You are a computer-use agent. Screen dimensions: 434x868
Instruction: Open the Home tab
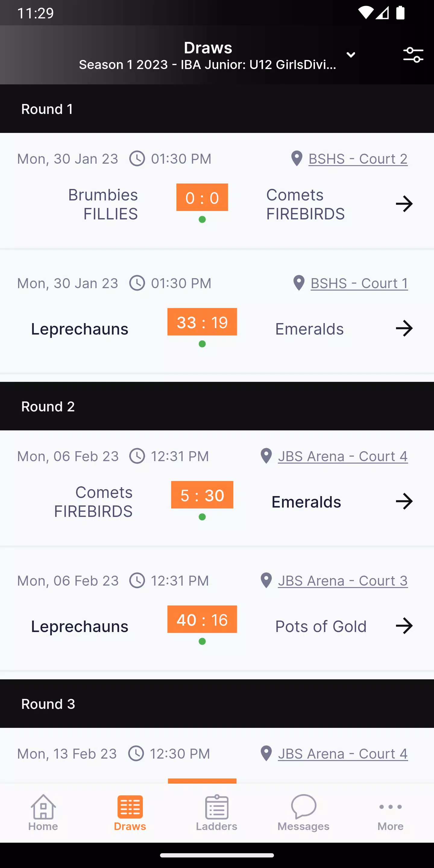pyautogui.click(x=43, y=813)
